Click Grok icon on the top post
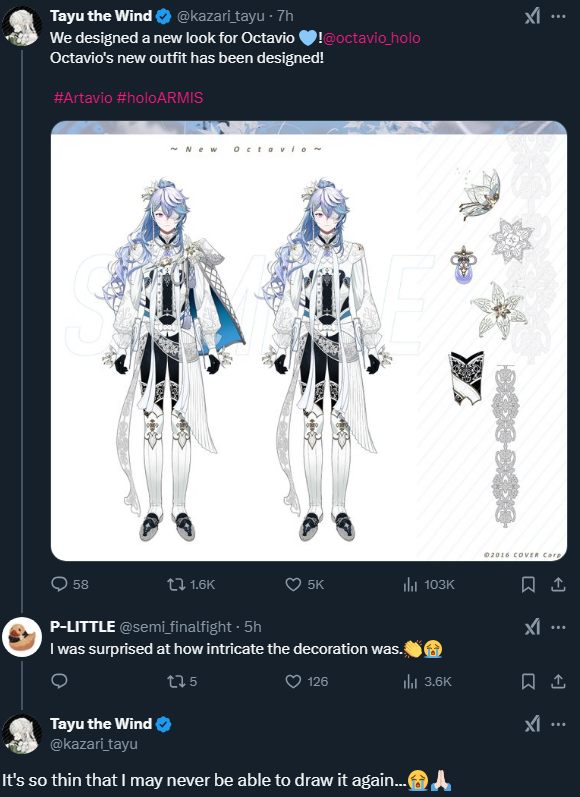Viewport: 580px width, 797px height. pyautogui.click(x=532, y=17)
